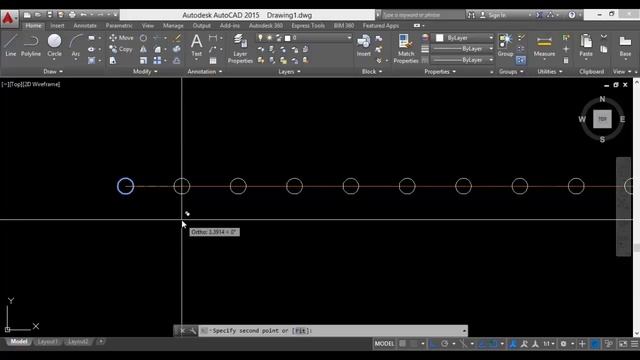
Task: Click the Linear dimension tool
Action: click(213, 38)
